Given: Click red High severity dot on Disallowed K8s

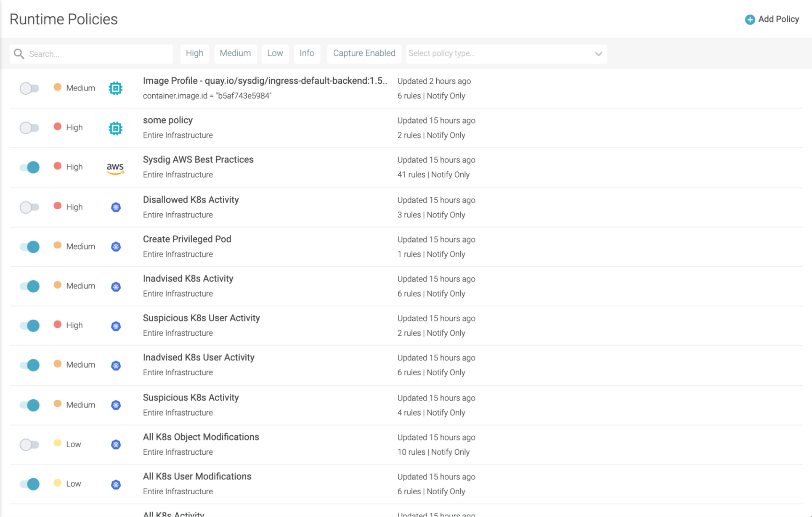Looking at the screenshot, I should [x=58, y=206].
